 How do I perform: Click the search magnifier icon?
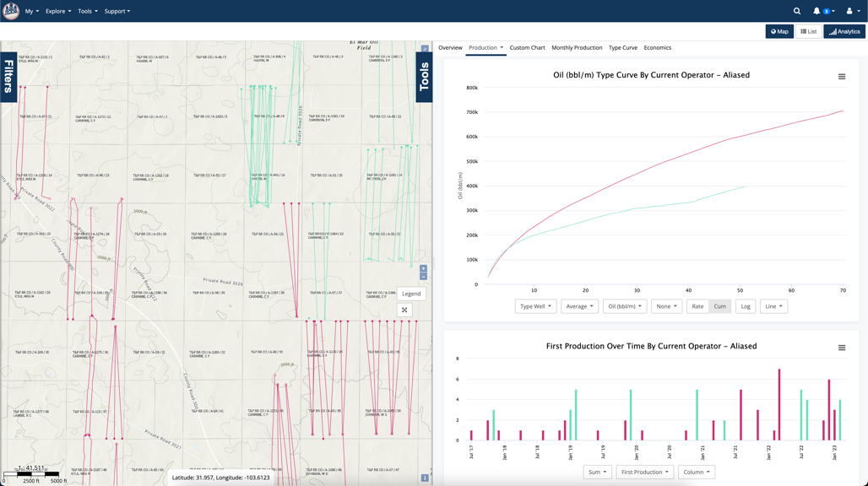pyautogui.click(x=796, y=11)
